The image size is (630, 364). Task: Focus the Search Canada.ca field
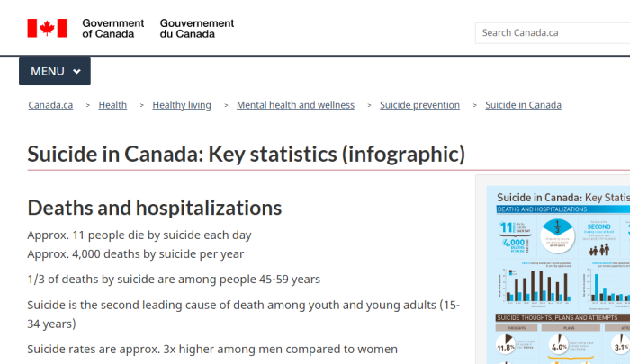(x=553, y=33)
